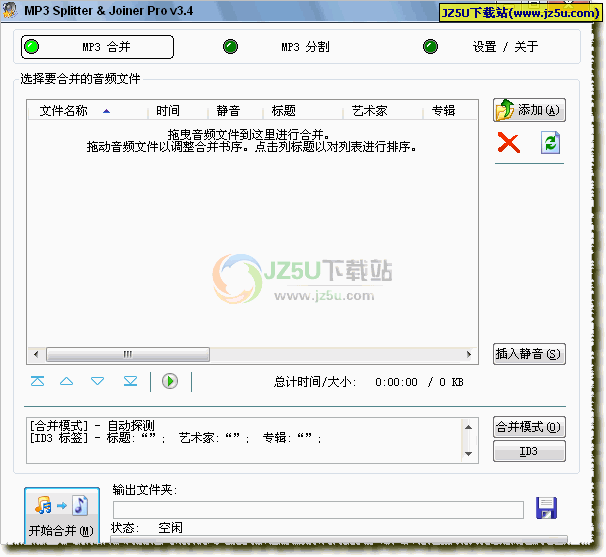Switch to the MP3 合并 tab
Screen dimensions: 606x557
97,47
